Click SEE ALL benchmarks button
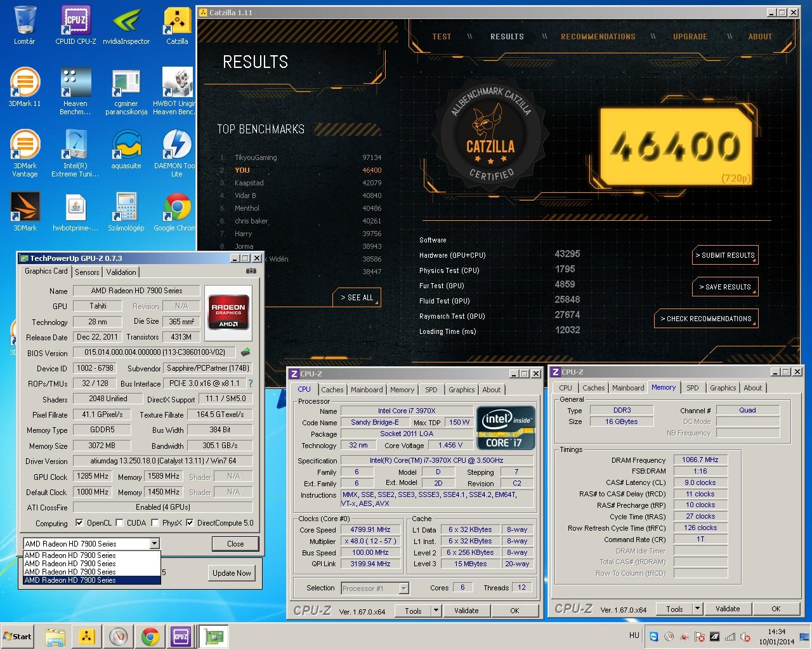812x650 pixels. pyautogui.click(x=357, y=297)
